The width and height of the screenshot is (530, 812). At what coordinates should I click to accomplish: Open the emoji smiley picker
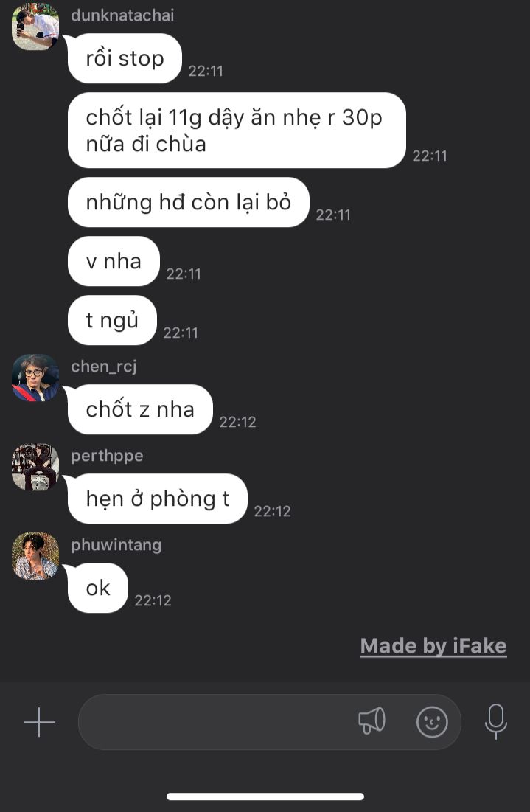click(432, 722)
